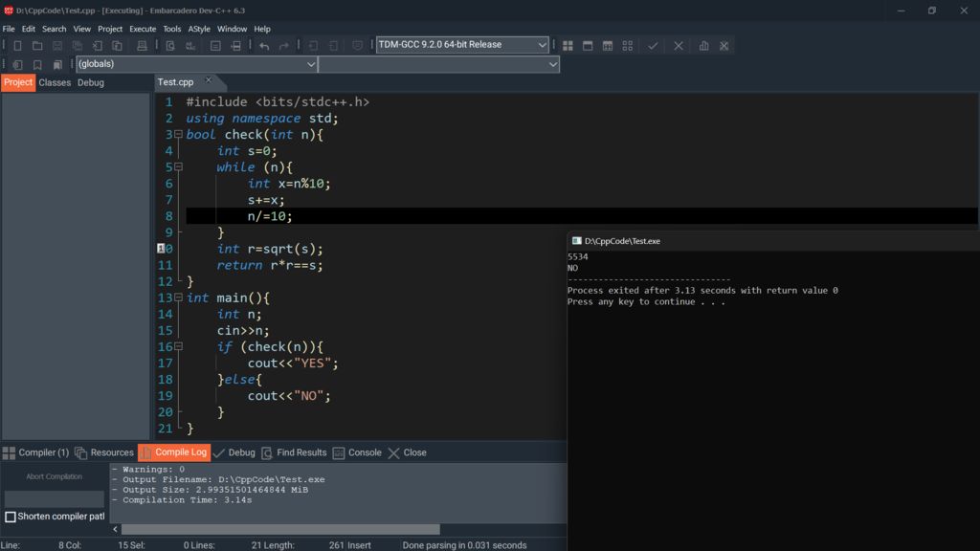Print the current file
Screen dimensions: 980x551
pyautogui.click(x=142, y=46)
